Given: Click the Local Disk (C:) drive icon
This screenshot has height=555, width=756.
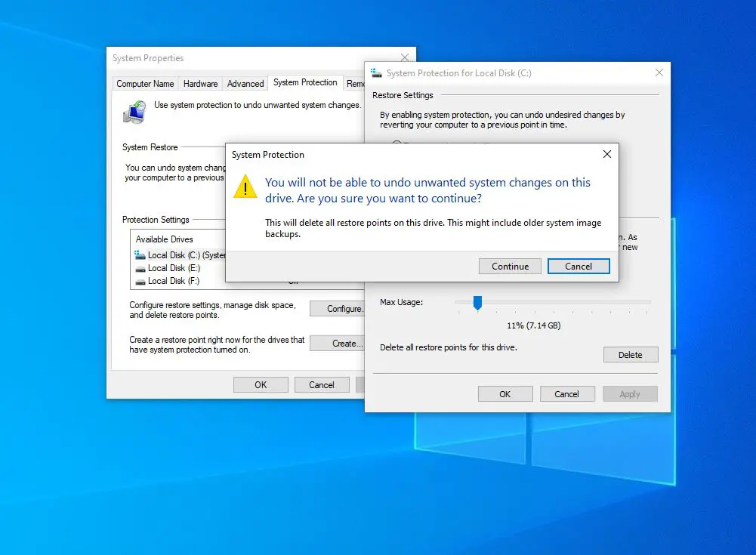Looking at the screenshot, I should click(140, 255).
